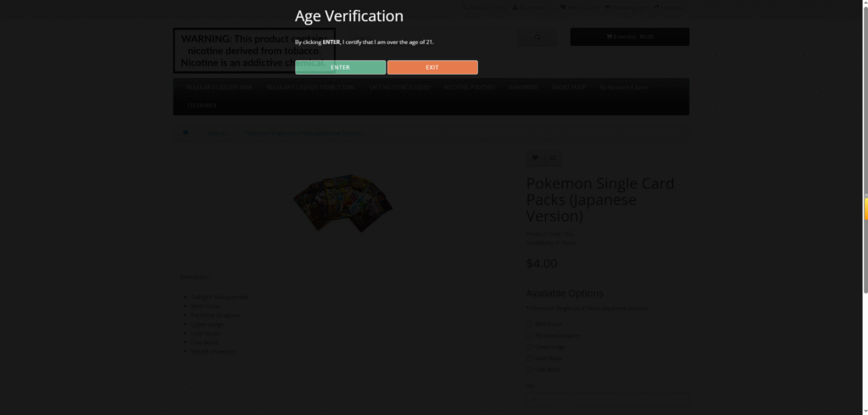This screenshot has height=415, width=868.
Task: Open the Hardware menu
Action: coord(522,87)
